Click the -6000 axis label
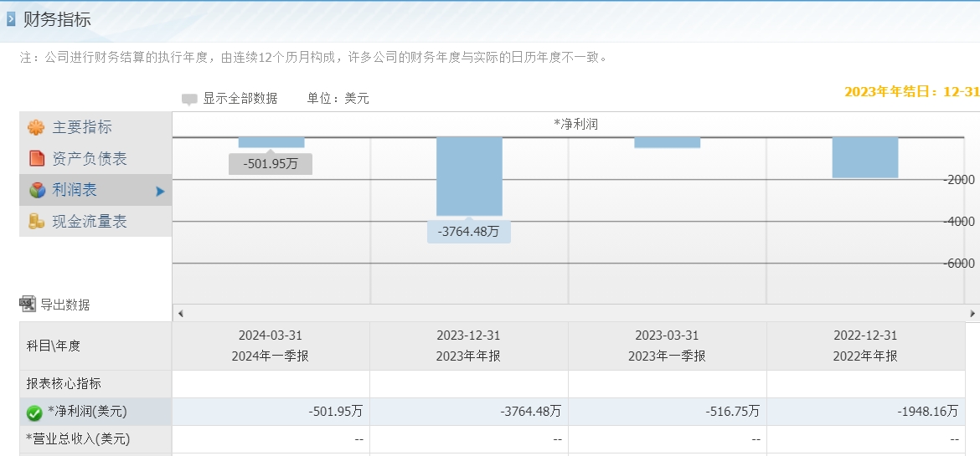Viewport: 980px width, 456px height. [x=959, y=264]
